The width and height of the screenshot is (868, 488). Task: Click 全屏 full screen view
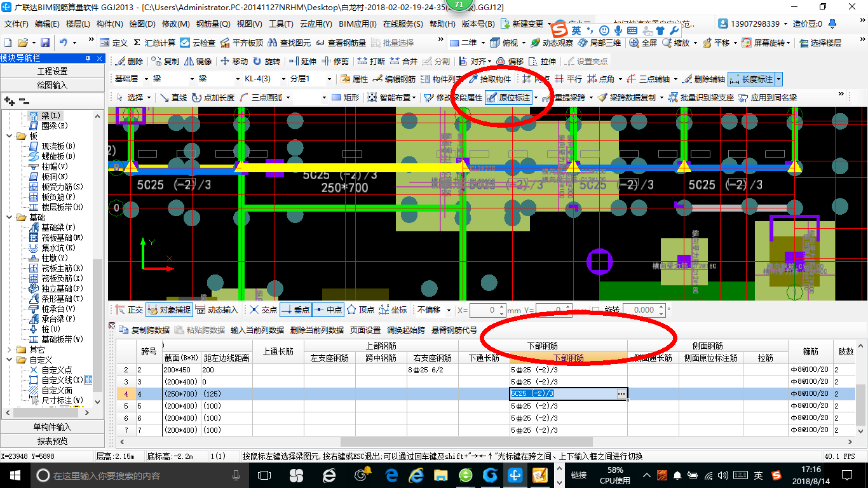click(643, 43)
